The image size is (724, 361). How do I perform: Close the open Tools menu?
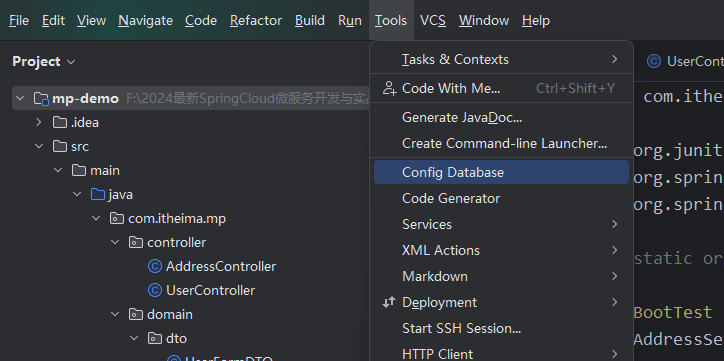pos(391,21)
